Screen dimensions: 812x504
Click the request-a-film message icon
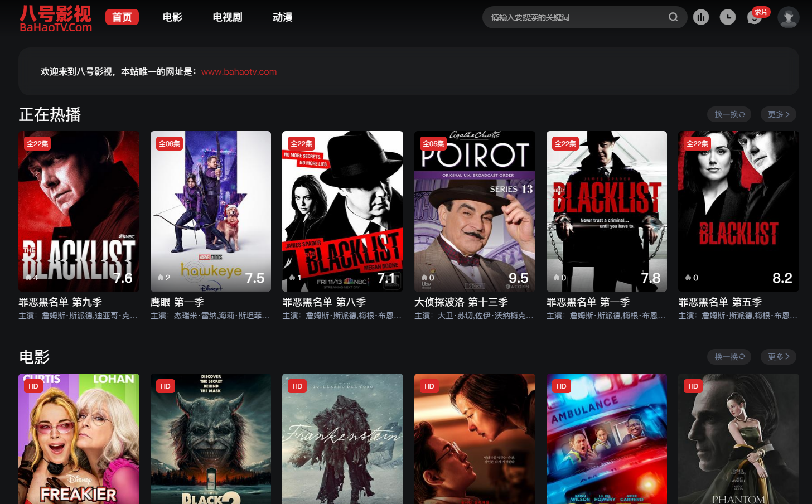754,18
